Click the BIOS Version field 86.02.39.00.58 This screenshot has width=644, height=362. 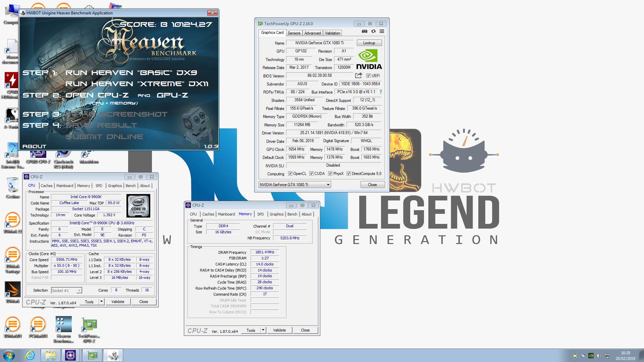(x=319, y=75)
